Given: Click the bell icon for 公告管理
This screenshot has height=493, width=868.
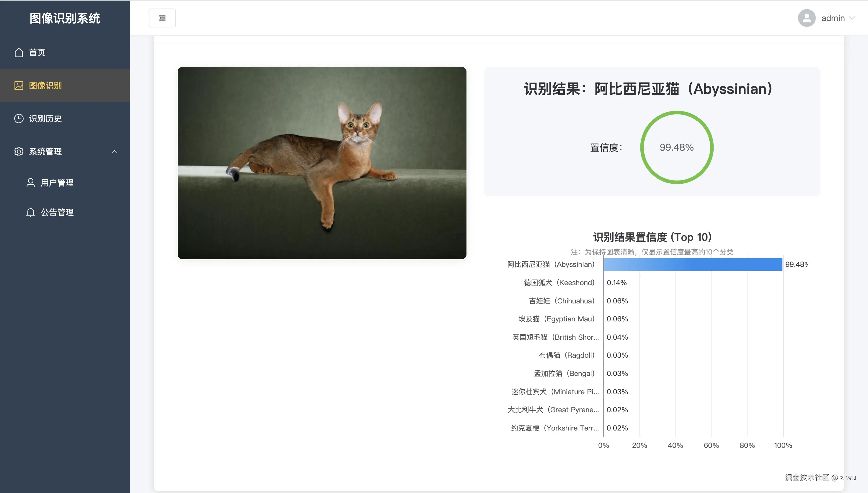Looking at the screenshot, I should click(x=30, y=212).
